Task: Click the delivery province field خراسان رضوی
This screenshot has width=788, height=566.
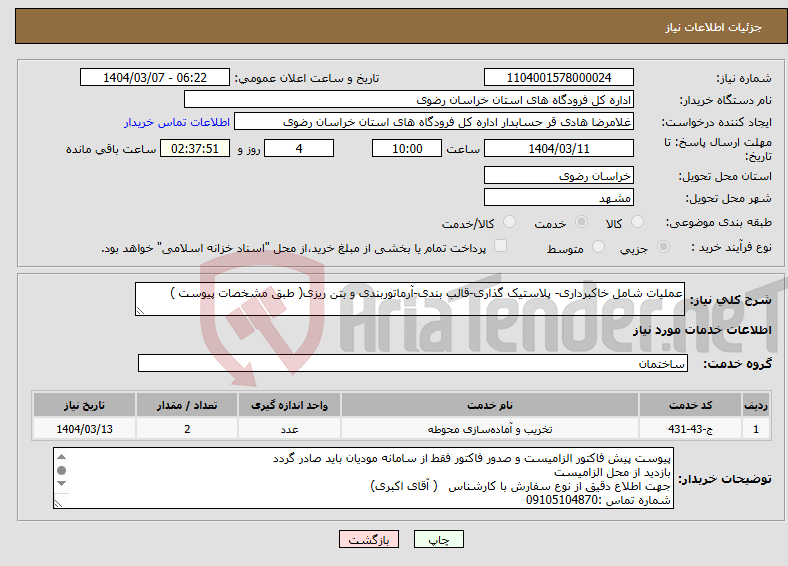Action: 559,175
